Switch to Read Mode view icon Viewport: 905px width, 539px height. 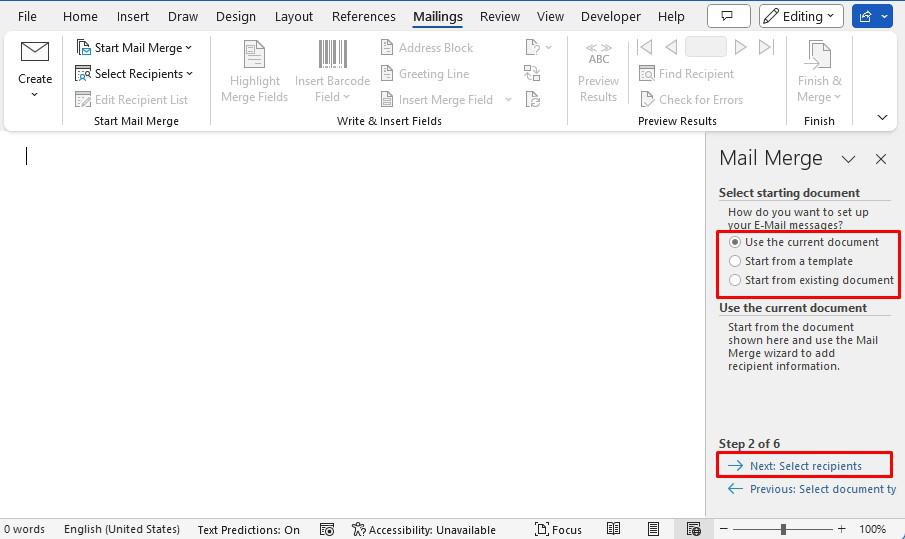(614, 529)
